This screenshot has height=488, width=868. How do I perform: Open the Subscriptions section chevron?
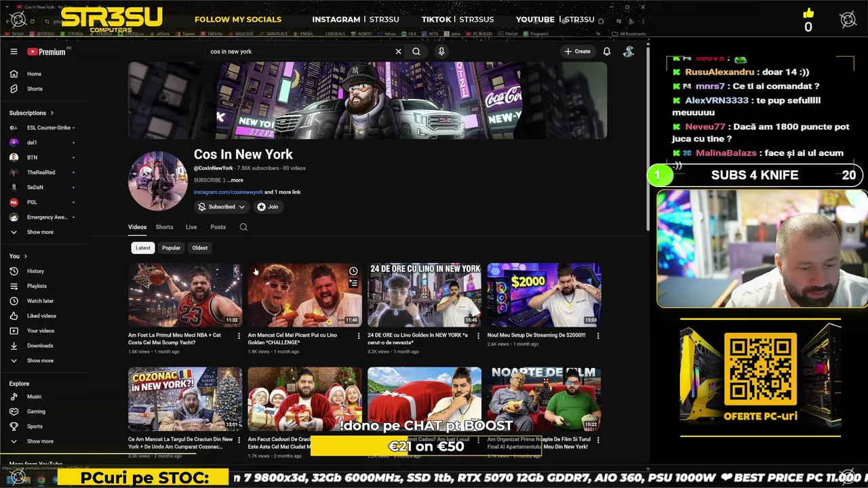point(52,113)
